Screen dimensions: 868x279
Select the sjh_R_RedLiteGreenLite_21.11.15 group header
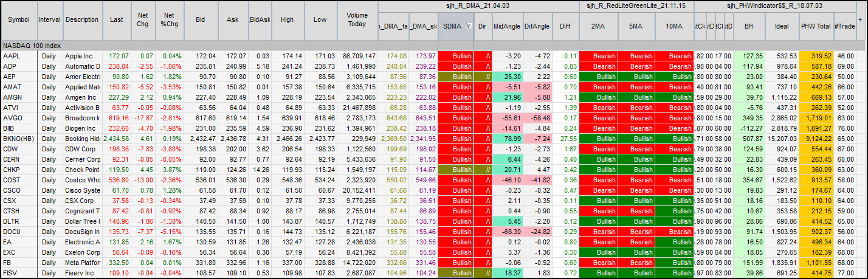[x=636, y=6]
